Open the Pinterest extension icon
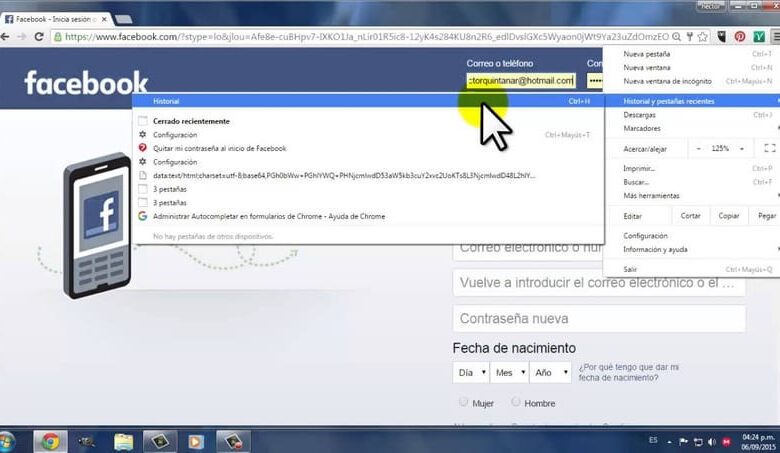780x453 pixels. click(x=740, y=37)
